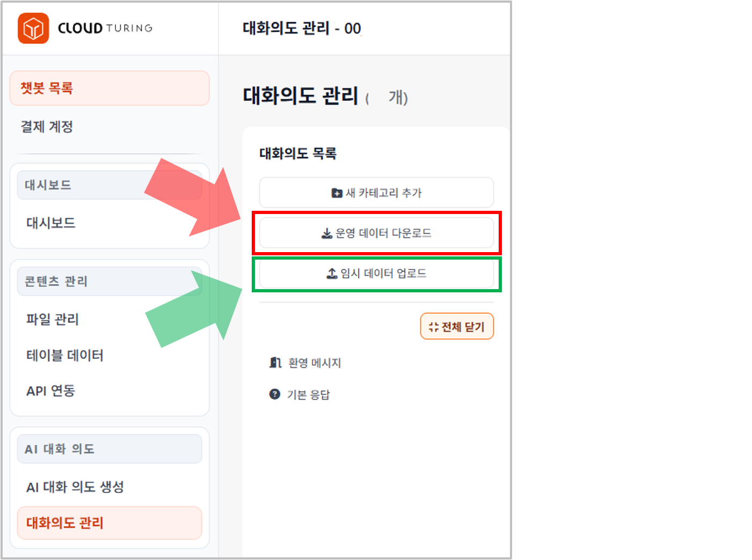
Task: Select the active 대화의도 관리 item
Action: coord(109,522)
